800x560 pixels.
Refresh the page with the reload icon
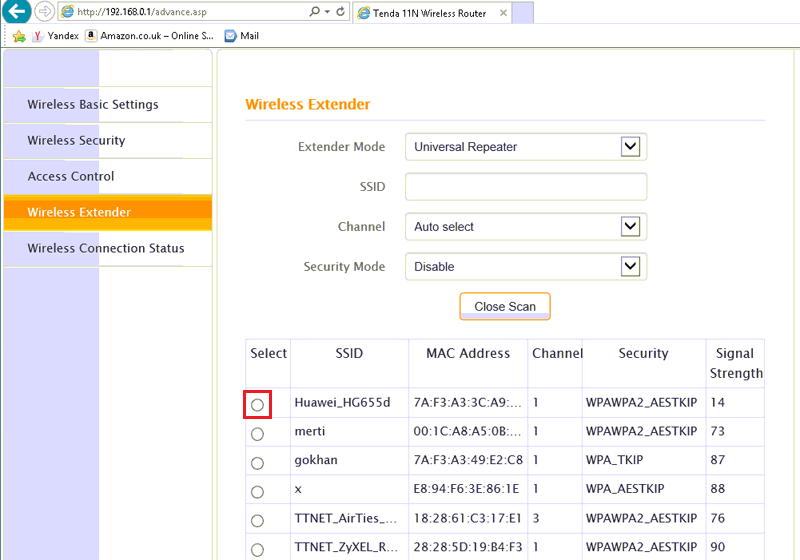pyautogui.click(x=341, y=12)
